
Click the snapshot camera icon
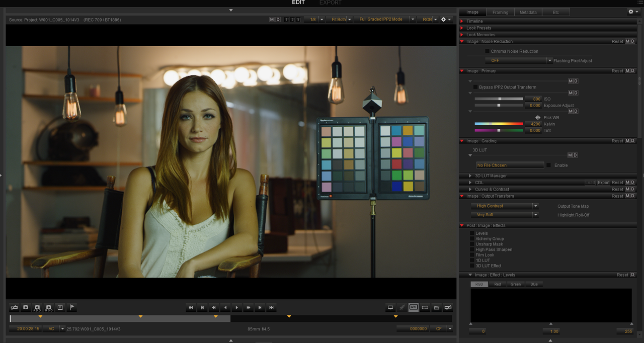[x=26, y=307]
